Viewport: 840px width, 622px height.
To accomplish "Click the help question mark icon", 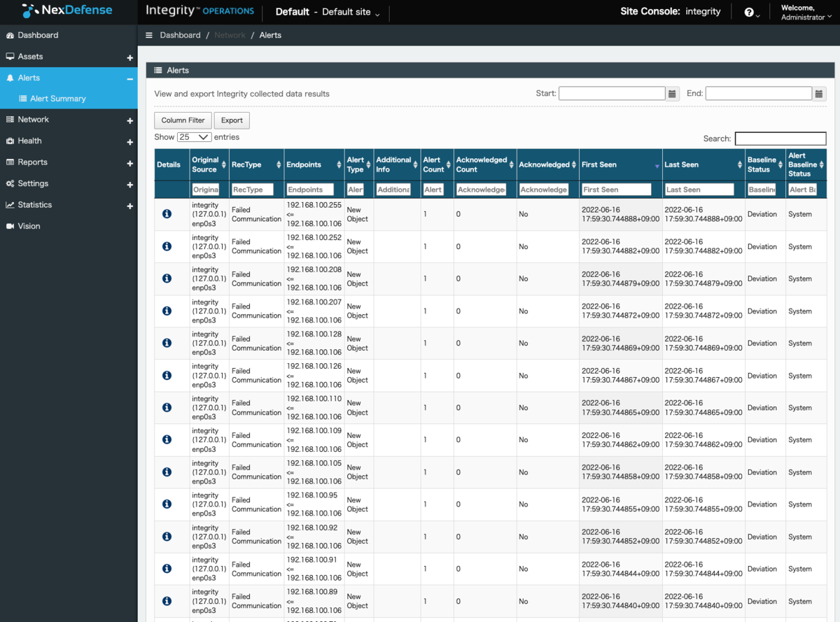I will [749, 13].
